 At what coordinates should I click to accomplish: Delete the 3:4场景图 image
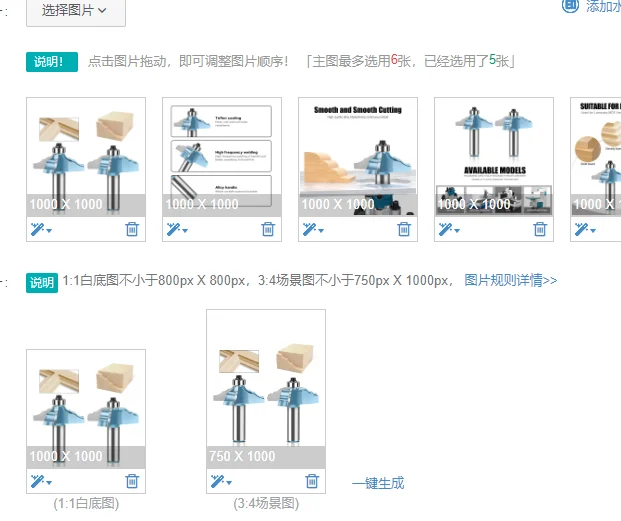coord(312,481)
